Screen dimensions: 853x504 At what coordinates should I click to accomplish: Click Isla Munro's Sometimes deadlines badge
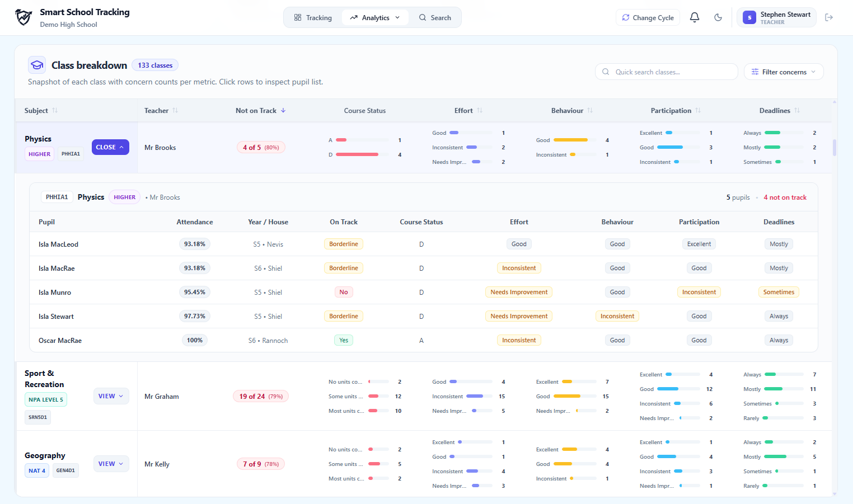(779, 292)
